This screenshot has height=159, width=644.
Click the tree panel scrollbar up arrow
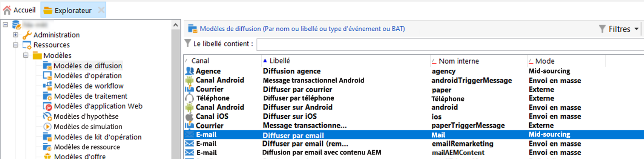[x=175, y=25]
